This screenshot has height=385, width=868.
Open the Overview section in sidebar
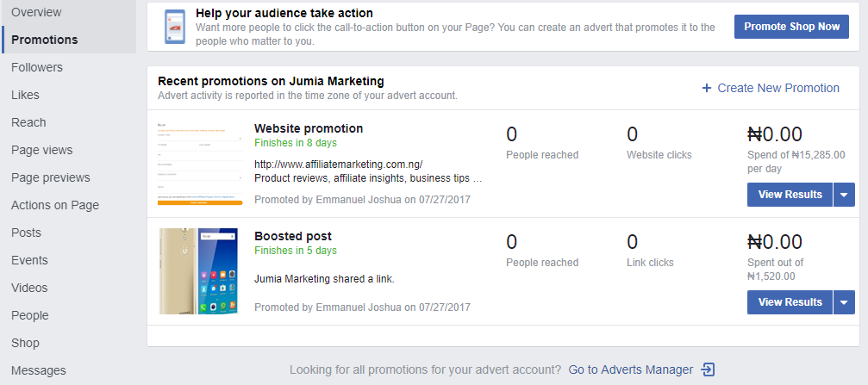click(x=35, y=12)
